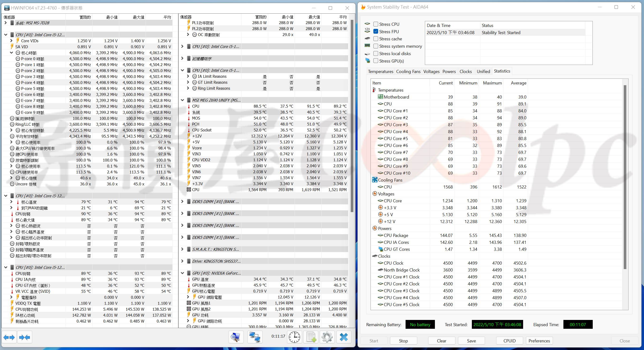The height and width of the screenshot is (350, 644).
Task: Switch to the Clocks tab
Action: (x=465, y=72)
